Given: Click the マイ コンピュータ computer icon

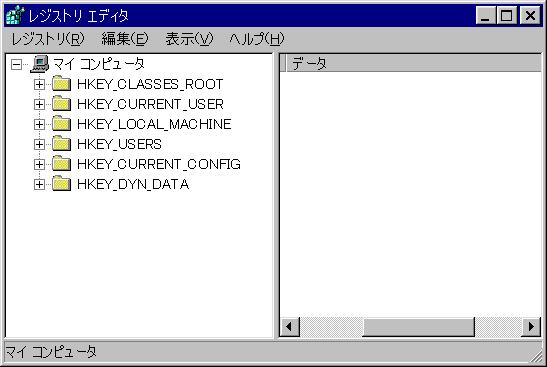Looking at the screenshot, I should tap(40, 64).
